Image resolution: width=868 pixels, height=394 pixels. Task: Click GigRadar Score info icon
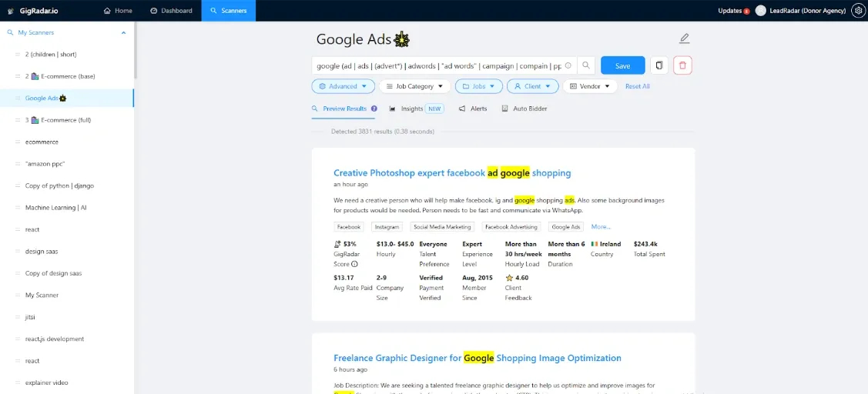click(355, 265)
